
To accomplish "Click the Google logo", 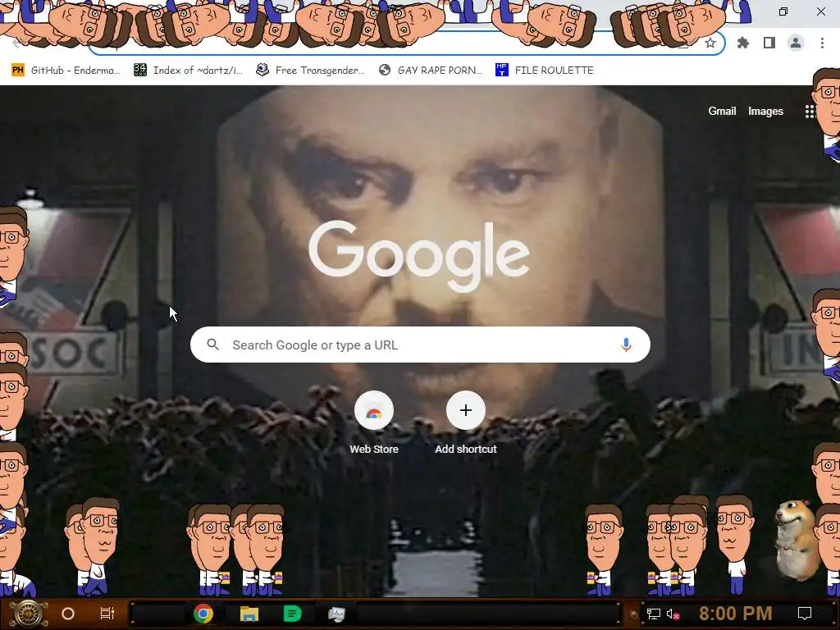I will (419, 256).
